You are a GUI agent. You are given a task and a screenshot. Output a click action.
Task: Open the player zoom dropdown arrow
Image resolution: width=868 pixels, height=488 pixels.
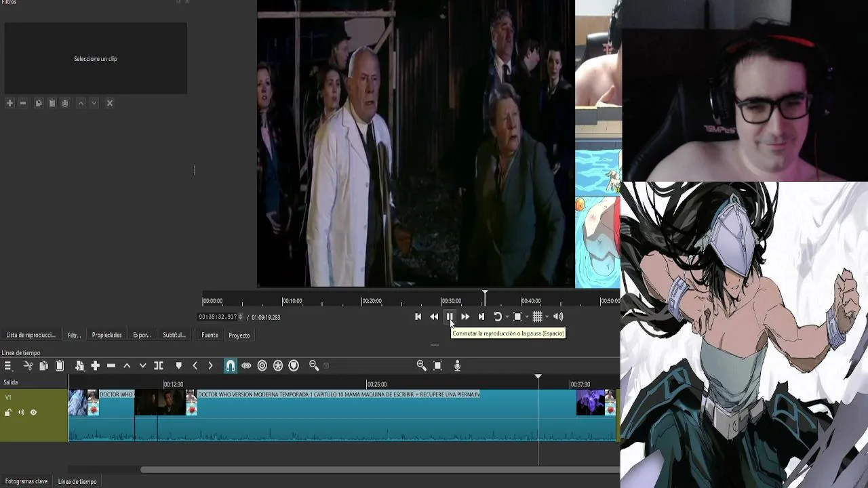coord(527,317)
